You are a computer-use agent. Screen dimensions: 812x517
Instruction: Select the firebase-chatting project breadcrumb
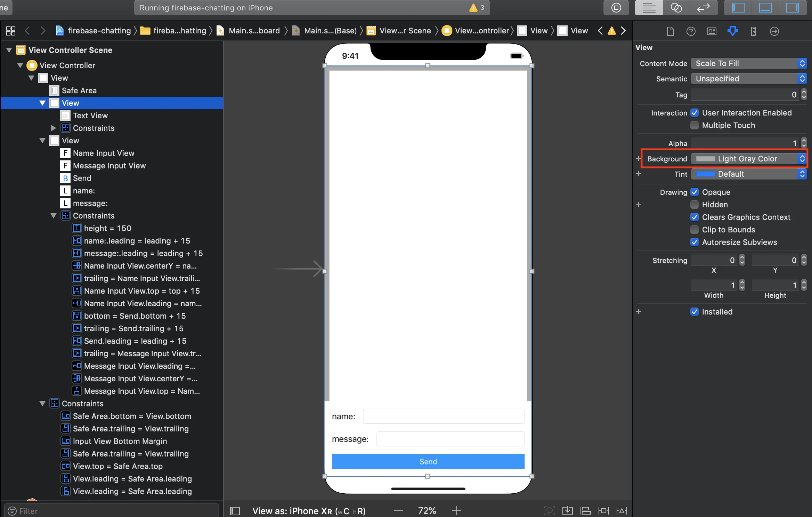pyautogui.click(x=94, y=31)
